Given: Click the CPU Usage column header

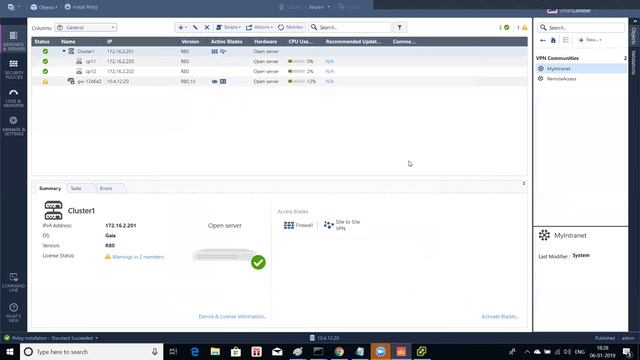Looking at the screenshot, I should coord(301,42).
